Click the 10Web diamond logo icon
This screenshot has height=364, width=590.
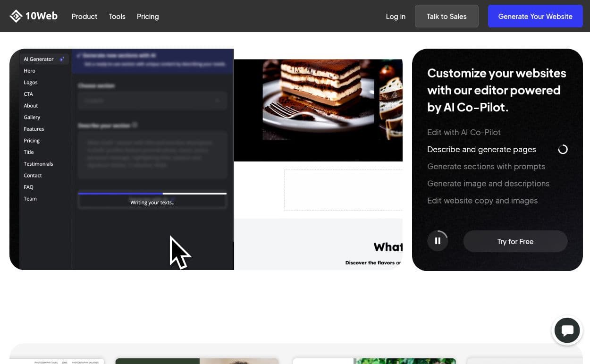click(x=16, y=16)
